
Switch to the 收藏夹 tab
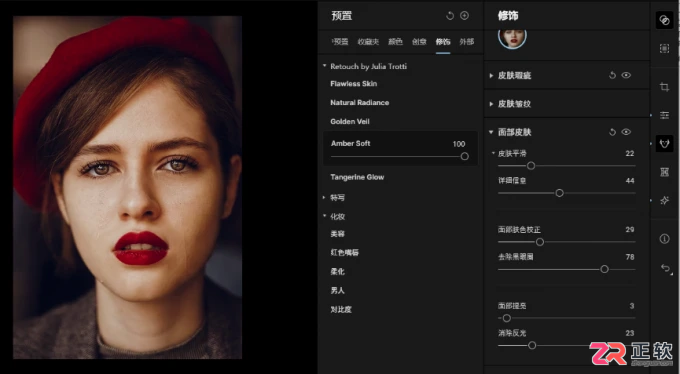coord(368,42)
